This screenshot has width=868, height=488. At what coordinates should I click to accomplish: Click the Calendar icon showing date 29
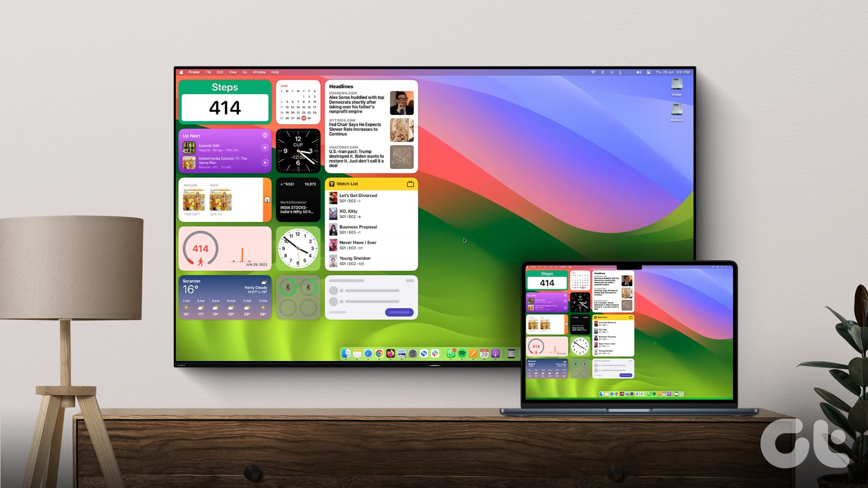[x=485, y=354]
